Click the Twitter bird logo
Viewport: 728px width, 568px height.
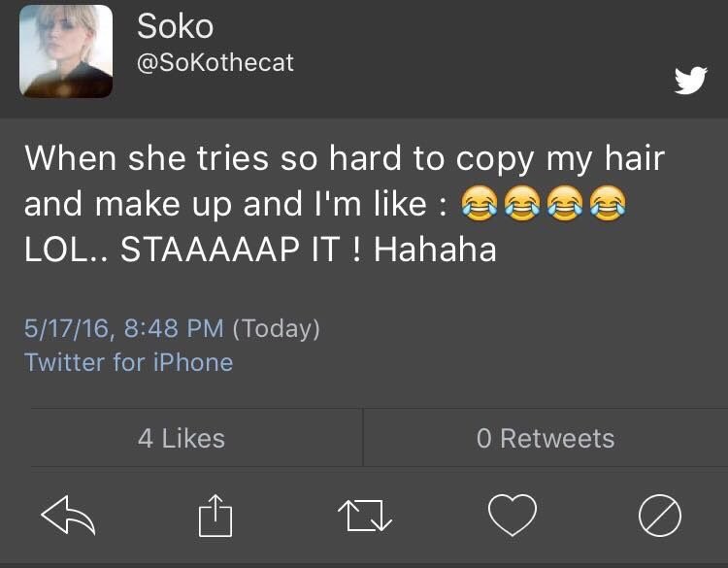click(x=690, y=82)
